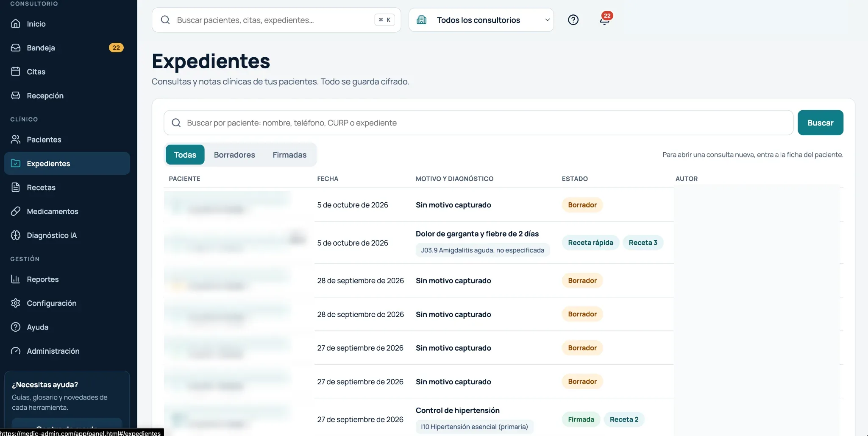Screen dimensions: 868x436
Task: Click the Recepción sidebar icon
Action: (16, 95)
